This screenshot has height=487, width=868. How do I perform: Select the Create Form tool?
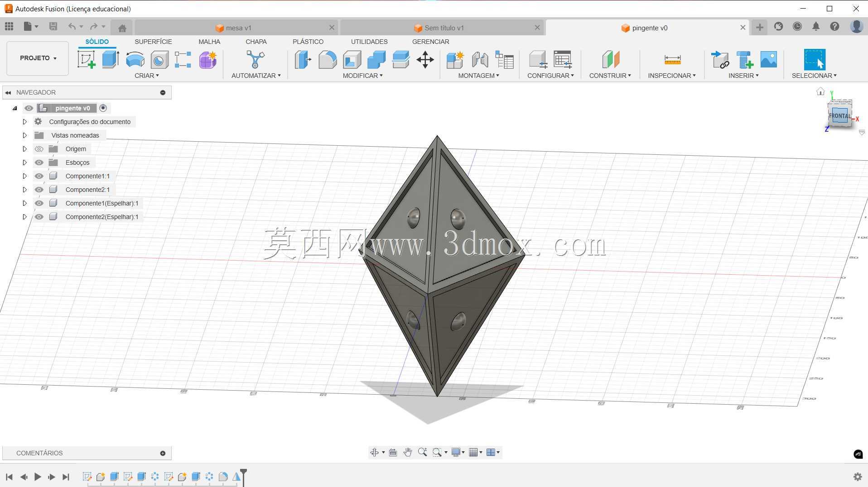[208, 60]
